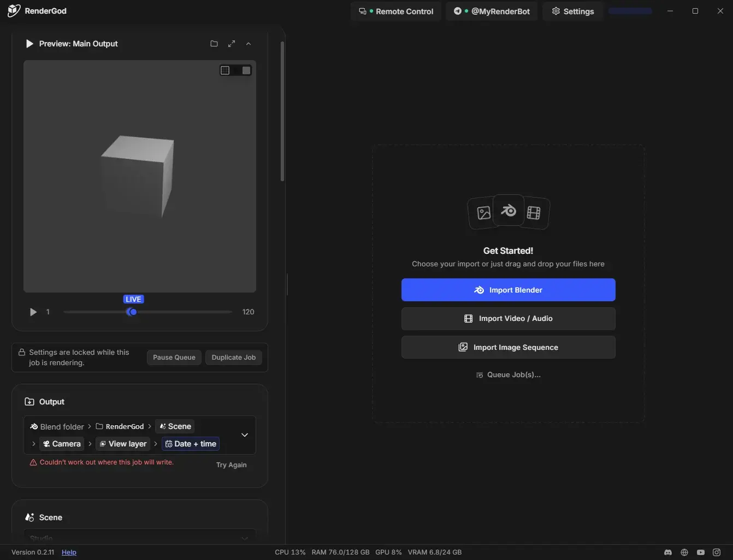733x560 pixels.
Task: Click Import Video / Audio button
Action: coord(509,319)
